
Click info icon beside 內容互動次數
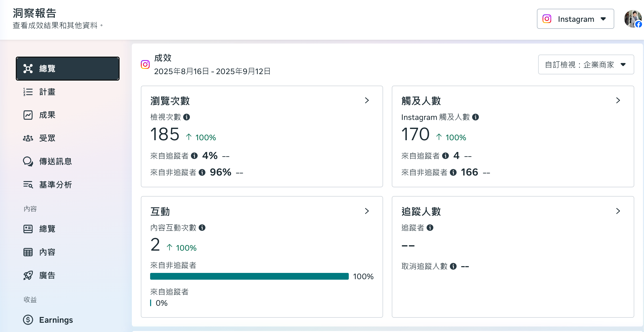pos(202,228)
